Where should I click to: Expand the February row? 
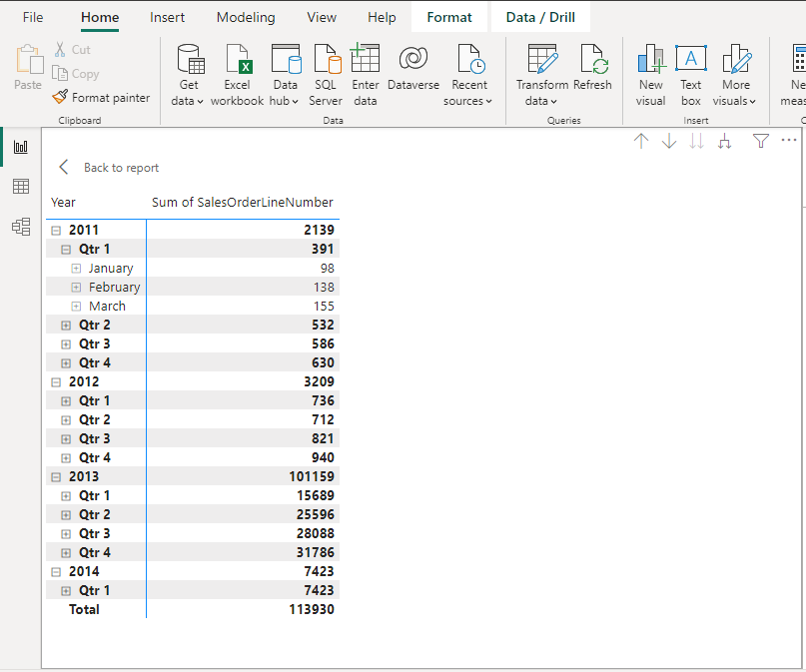(76, 288)
